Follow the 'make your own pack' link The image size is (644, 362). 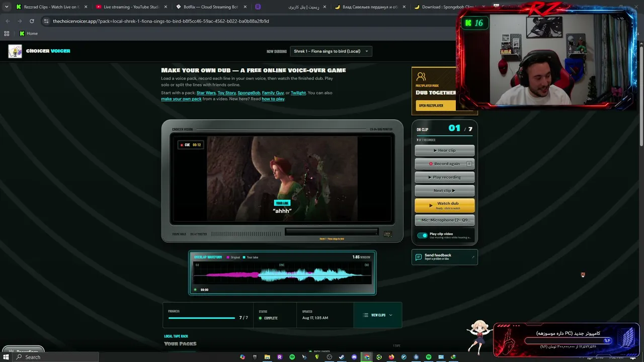click(181, 99)
